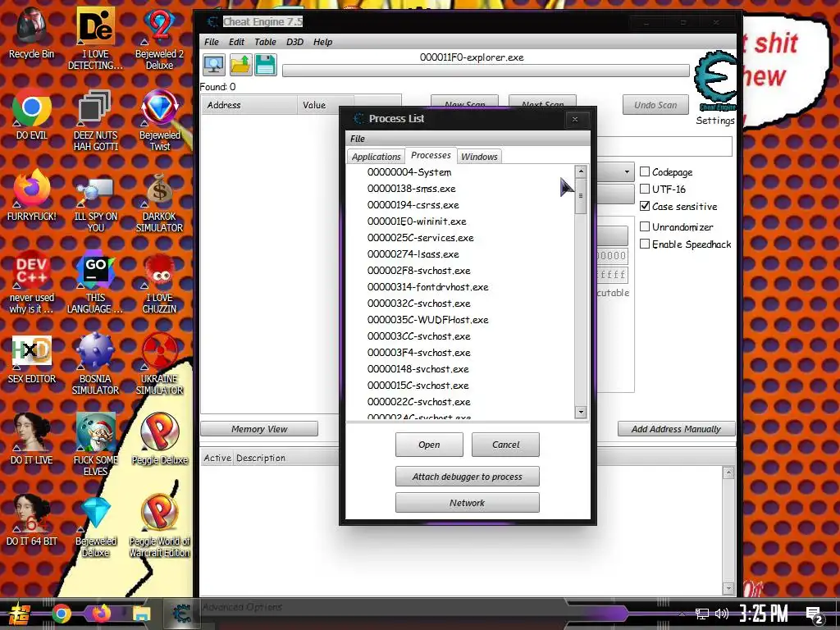840x630 pixels.
Task: Select 0000035C-WUDFHost.exe process row
Action: point(428,320)
